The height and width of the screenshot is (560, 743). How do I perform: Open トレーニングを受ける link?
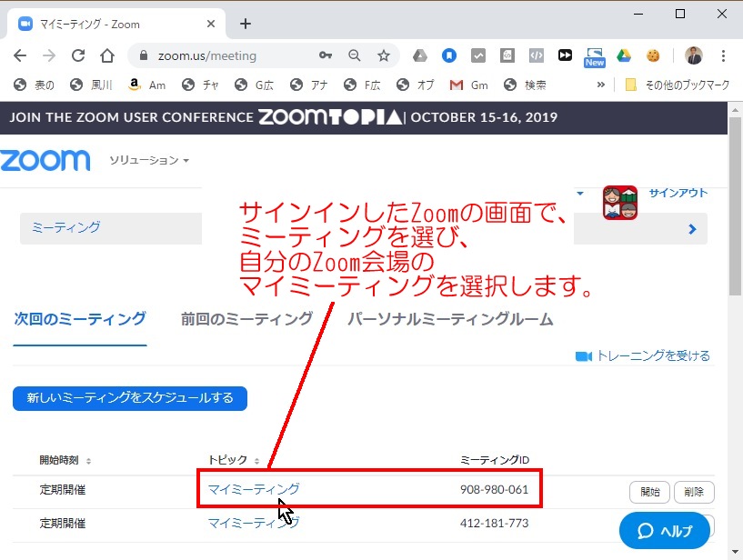(x=643, y=355)
